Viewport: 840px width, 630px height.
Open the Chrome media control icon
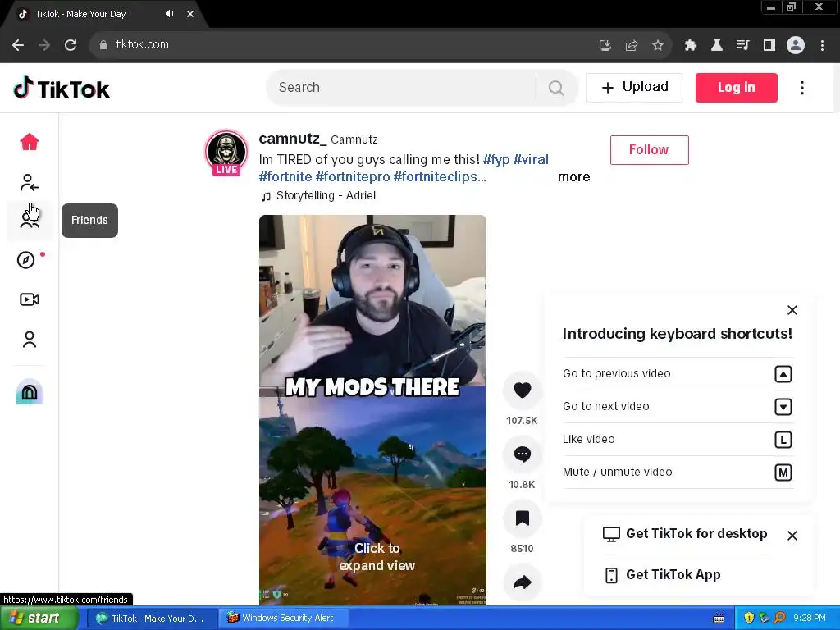[742, 45]
